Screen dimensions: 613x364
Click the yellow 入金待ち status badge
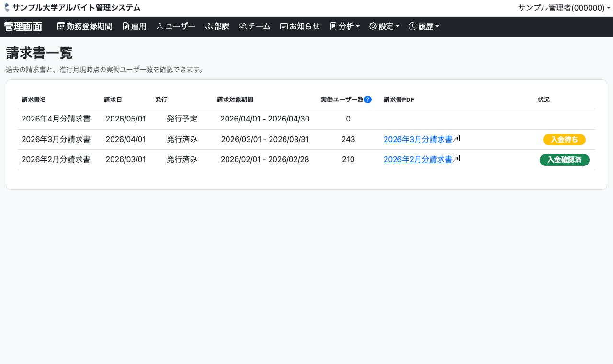point(564,140)
